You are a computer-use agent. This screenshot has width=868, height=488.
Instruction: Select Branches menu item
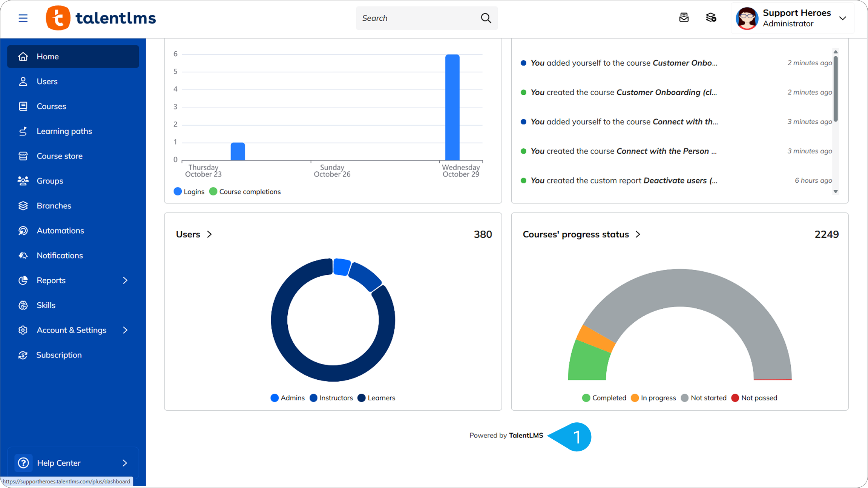(54, 206)
